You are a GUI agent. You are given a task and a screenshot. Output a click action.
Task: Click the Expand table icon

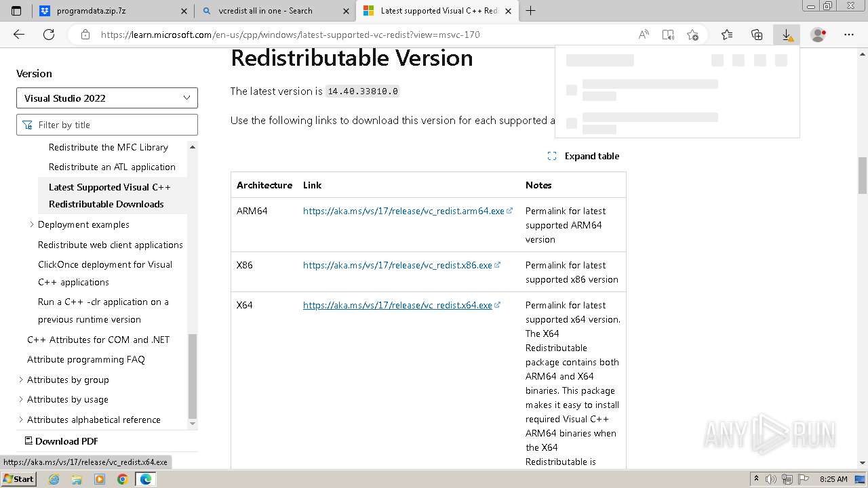tap(552, 156)
